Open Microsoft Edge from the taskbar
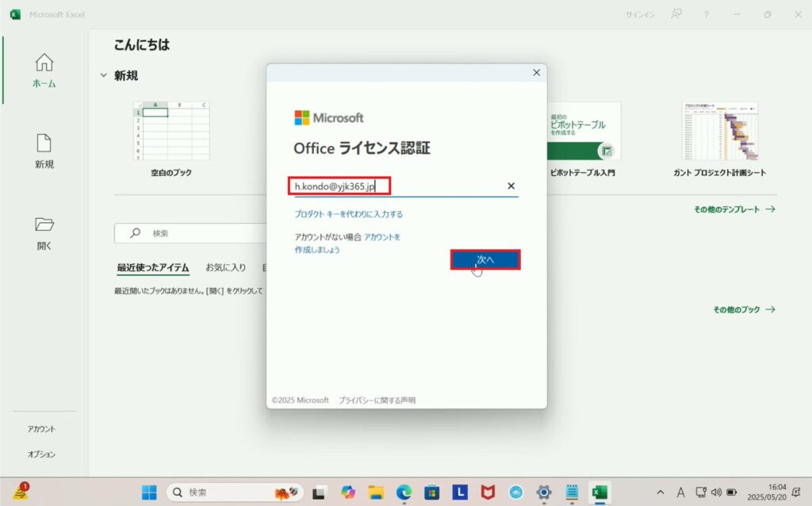This screenshot has width=812, height=506. pos(404,492)
